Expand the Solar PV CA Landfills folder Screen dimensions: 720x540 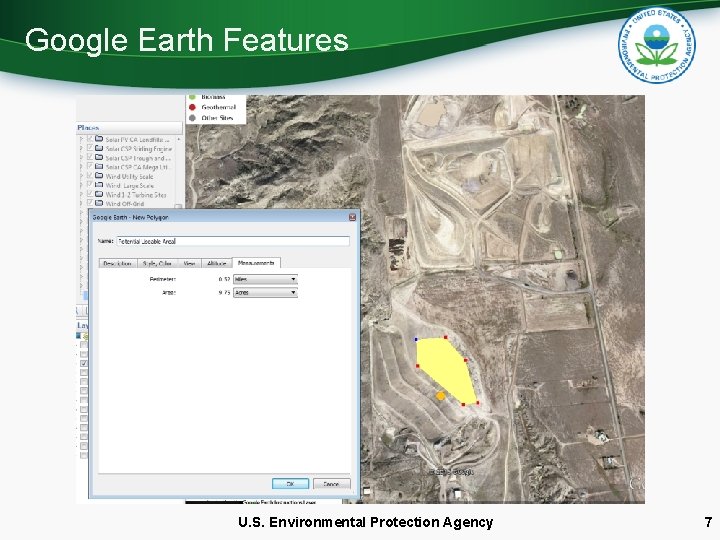point(81,139)
